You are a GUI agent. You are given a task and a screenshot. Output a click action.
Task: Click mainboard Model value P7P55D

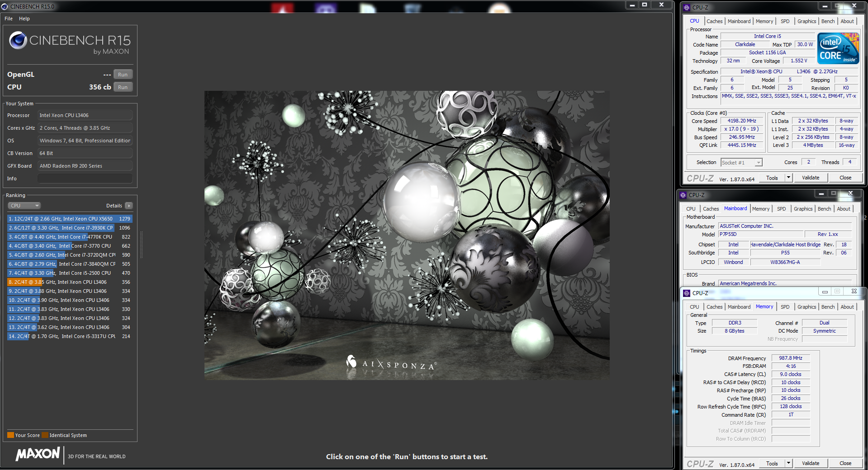pos(761,234)
